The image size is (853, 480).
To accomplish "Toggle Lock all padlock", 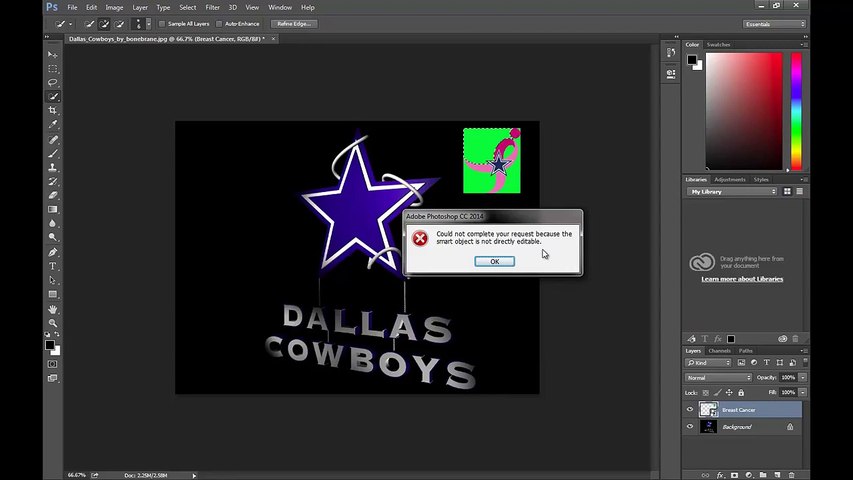I will click(x=741, y=392).
